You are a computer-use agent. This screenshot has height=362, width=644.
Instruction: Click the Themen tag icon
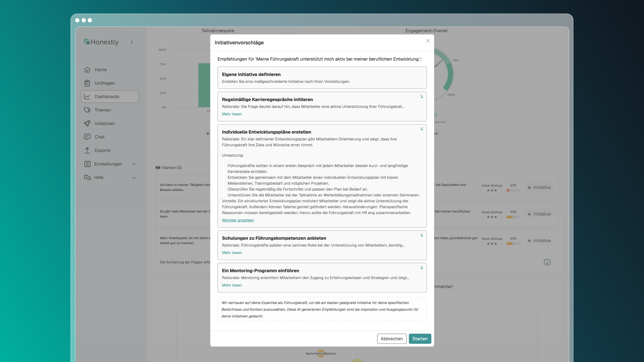tap(87, 110)
